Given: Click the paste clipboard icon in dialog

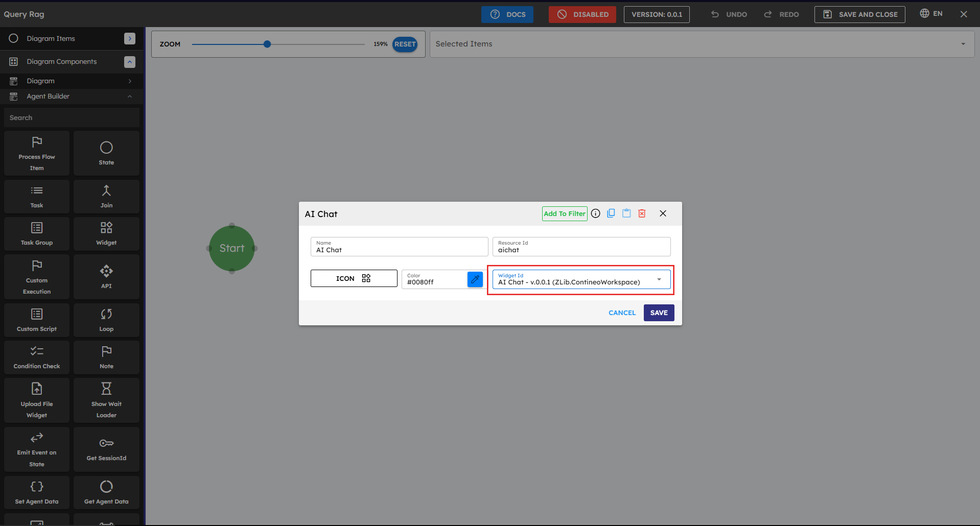Looking at the screenshot, I should pyautogui.click(x=626, y=213).
